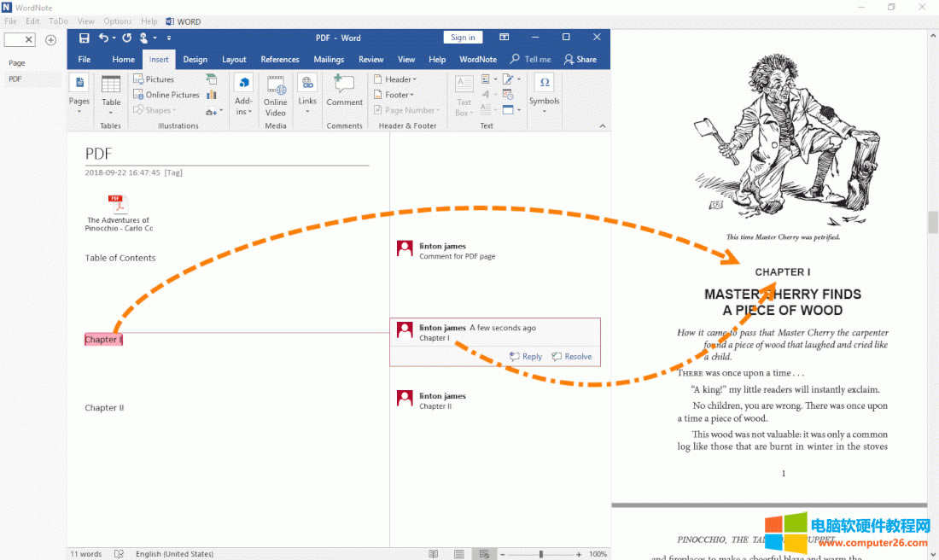
Task: Expand the Footer dropdown
Action: pyautogui.click(x=394, y=95)
